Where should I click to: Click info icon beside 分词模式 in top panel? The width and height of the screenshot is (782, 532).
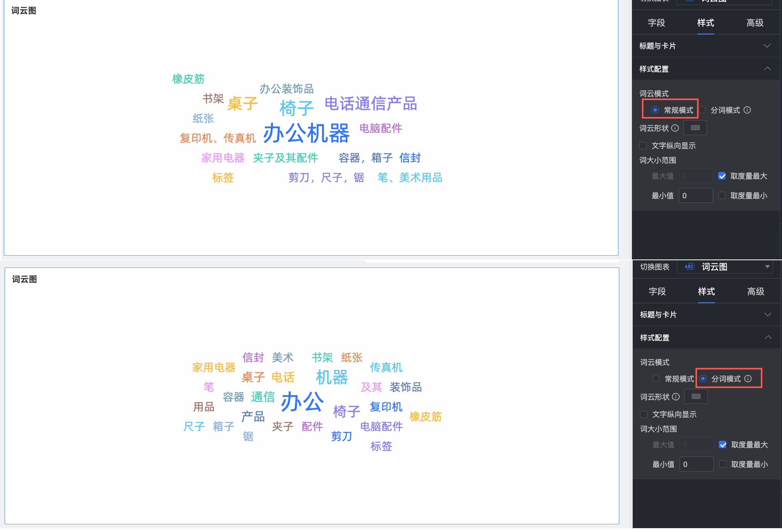pyautogui.click(x=747, y=110)
